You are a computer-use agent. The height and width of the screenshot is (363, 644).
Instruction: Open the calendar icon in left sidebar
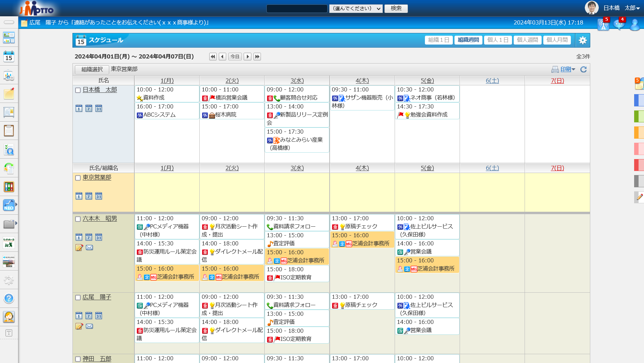click(9, 56)
